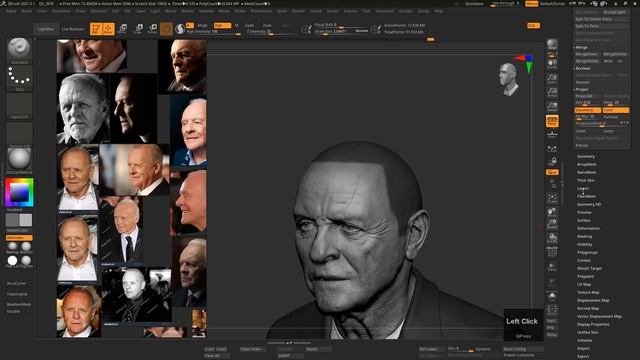Expand the Masking subpalette

584,237
